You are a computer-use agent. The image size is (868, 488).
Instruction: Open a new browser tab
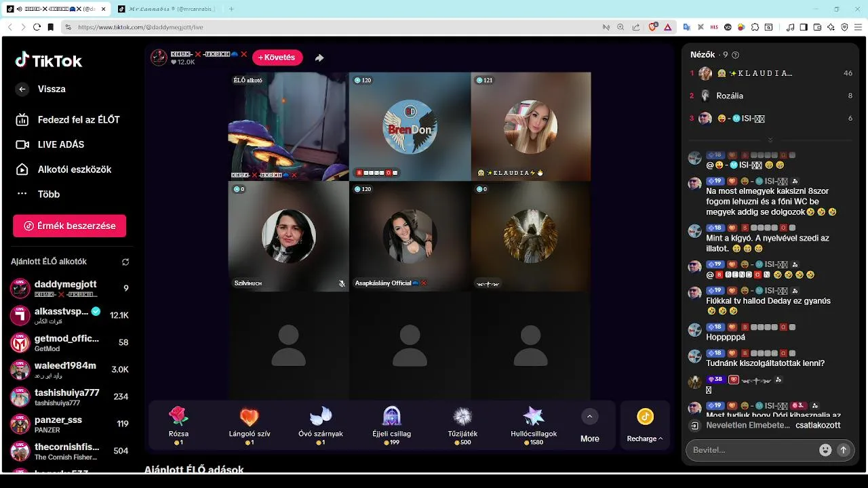click(x=231, y=9)
